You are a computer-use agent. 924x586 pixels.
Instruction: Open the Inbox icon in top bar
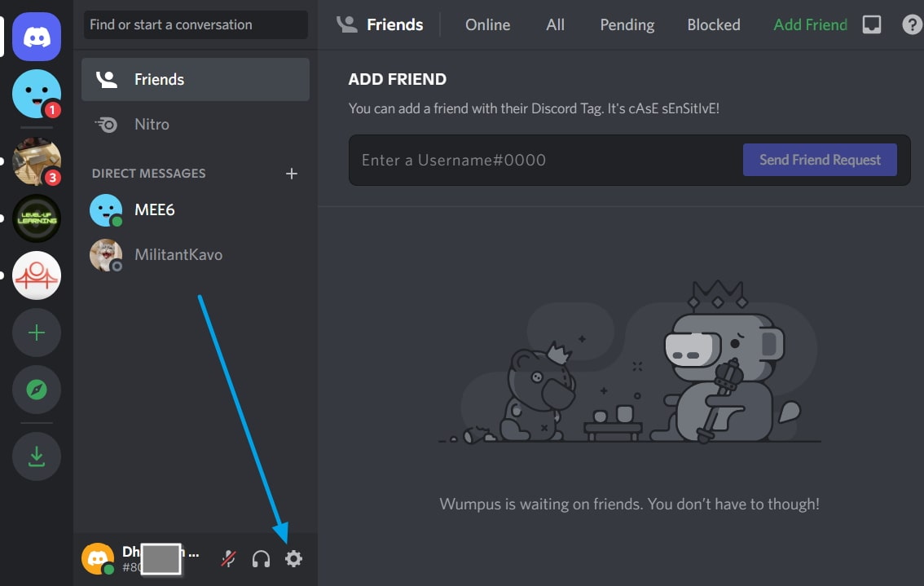point(872,24)
